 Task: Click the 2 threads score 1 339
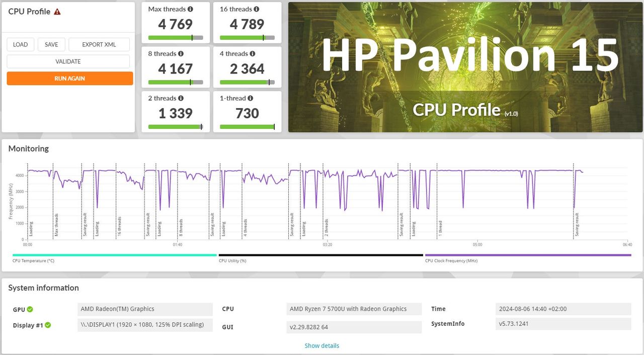[x=176, y=113]
